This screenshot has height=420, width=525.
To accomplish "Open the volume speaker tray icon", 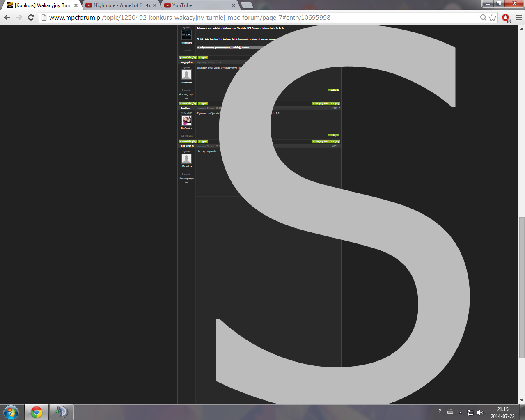I will point(480,413).
